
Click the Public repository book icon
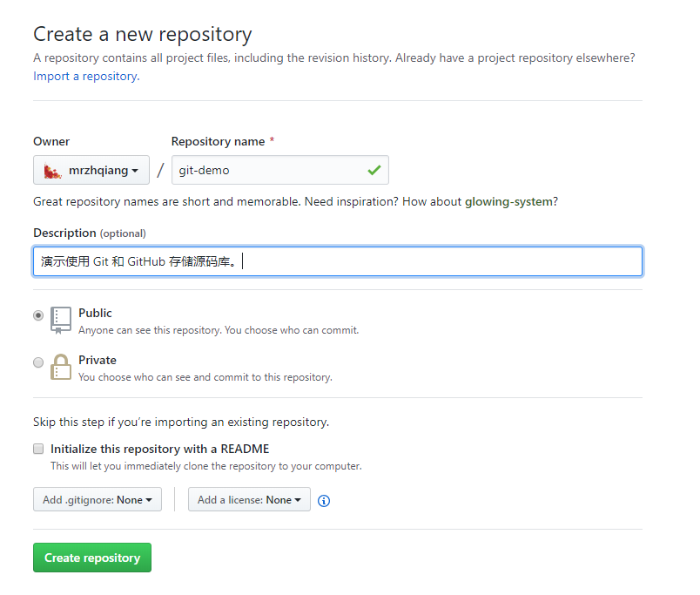(61, 320)
